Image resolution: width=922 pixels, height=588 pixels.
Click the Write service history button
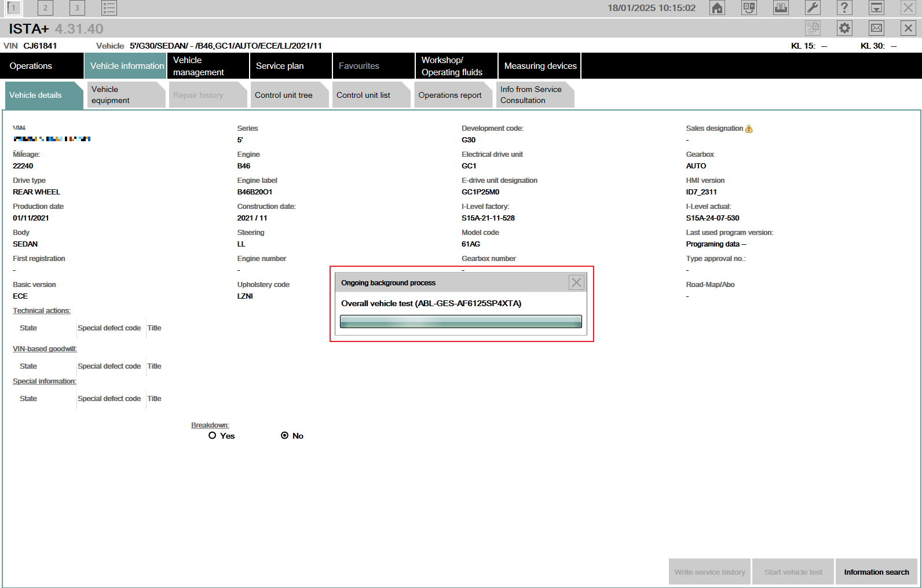click(709, 572)
